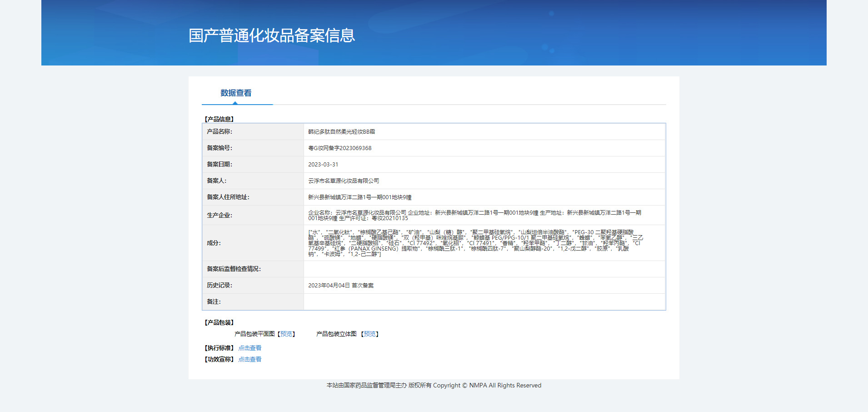Open 执行标准 via 点击查看 link

249,347
